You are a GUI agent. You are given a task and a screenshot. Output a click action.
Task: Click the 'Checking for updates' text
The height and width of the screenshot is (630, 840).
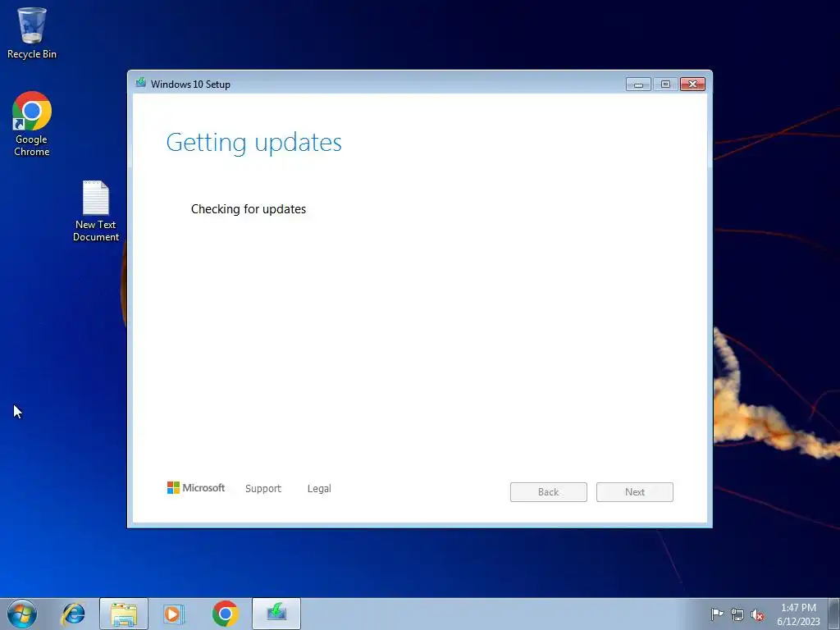249,209
